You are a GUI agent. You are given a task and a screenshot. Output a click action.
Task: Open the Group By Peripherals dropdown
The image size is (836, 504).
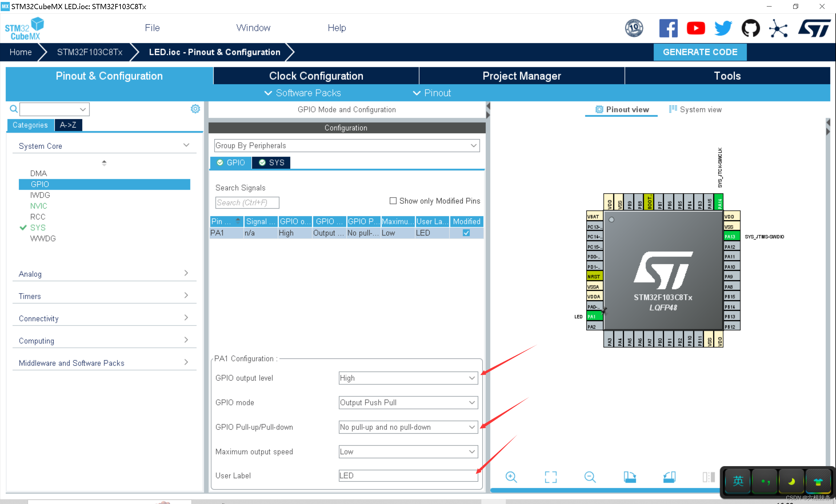click(346, 146)
